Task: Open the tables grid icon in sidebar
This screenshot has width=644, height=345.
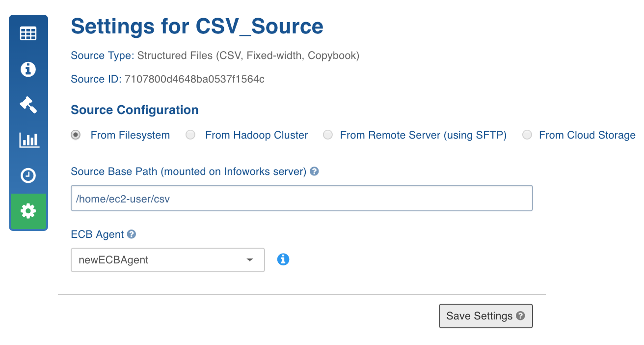Action: pos(28,34)
